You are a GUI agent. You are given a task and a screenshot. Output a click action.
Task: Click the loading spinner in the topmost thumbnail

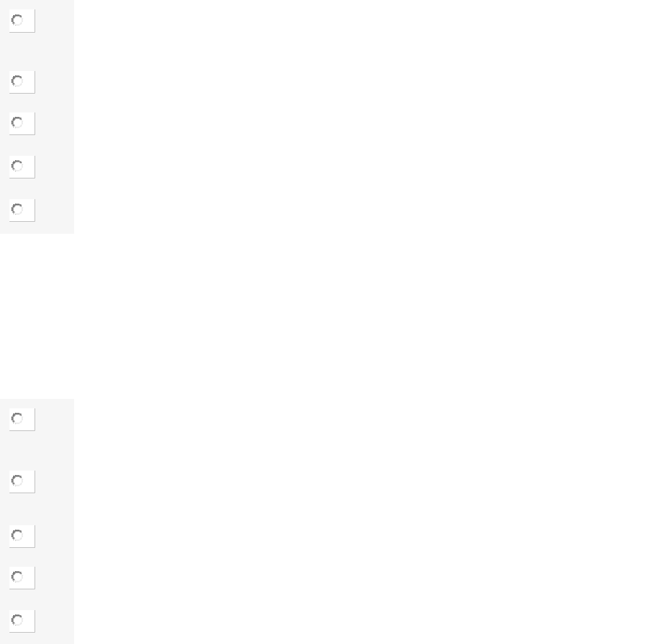(x=18, y=20)
